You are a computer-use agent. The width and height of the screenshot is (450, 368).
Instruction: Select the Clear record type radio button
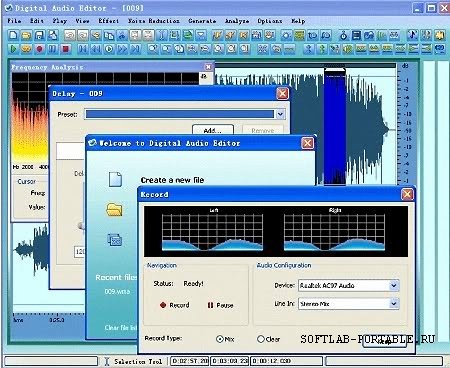(261, 339)
